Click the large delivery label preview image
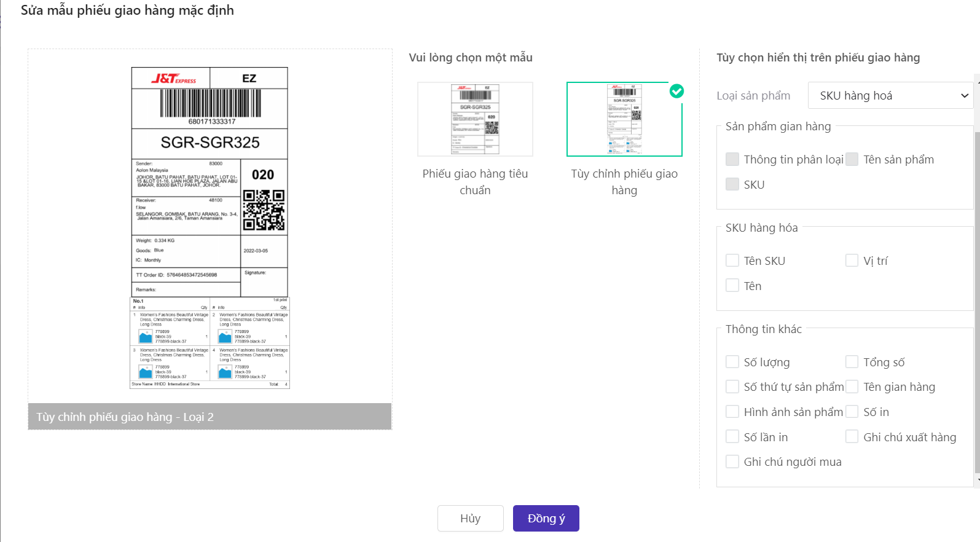This screenshot has height=542, width=980. tap(210, 227)
